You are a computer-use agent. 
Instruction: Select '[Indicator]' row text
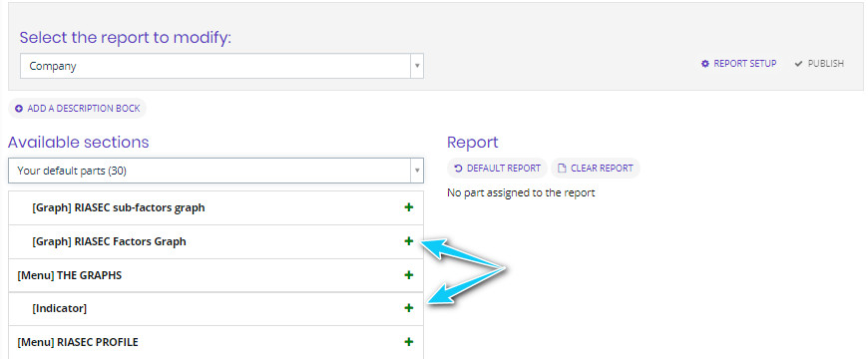pyautogui.click(x=59, y=309)
